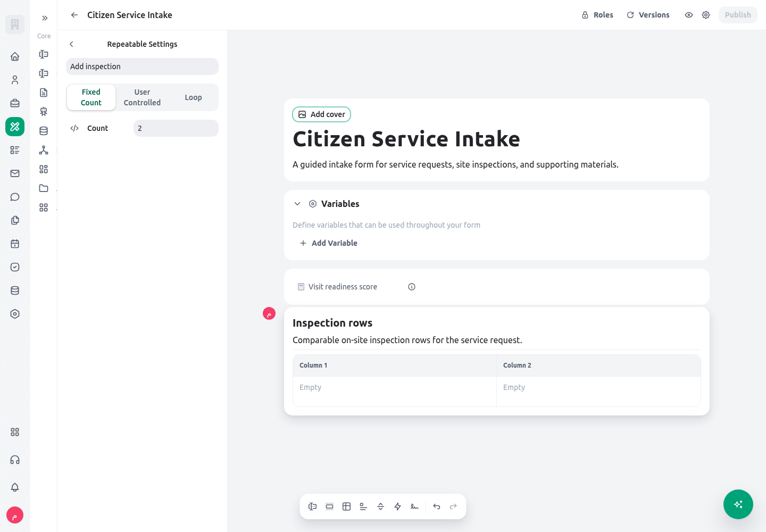The width and height of the screenshot is (766, 532).
Task: Collapse the Variables section chevron
Action: (x=297, y=204)
